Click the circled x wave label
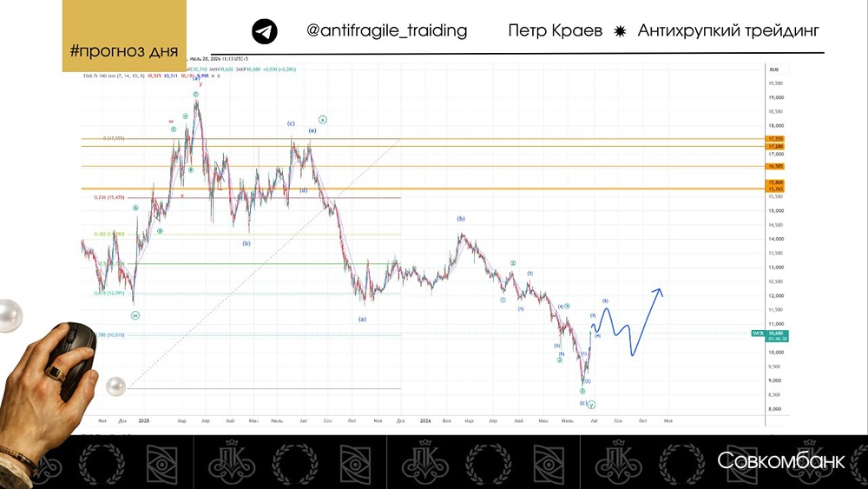This screenshot has height=489, width=868. [x=323, y=120]
